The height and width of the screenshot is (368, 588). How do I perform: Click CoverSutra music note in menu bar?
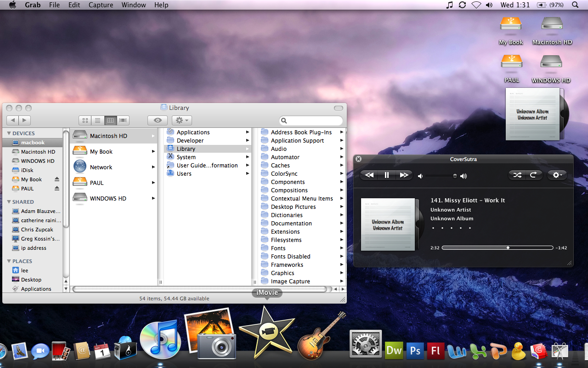coord(449,5)
